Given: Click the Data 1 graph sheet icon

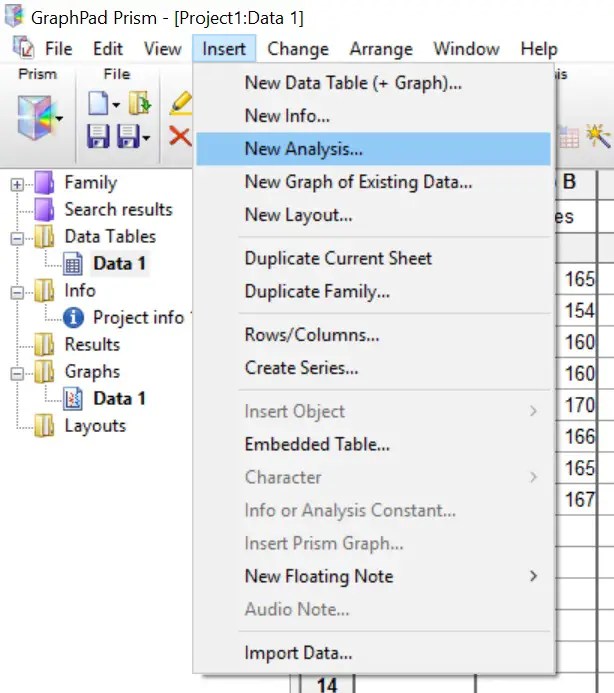Looking at the screenshot, I should [73, 399].
